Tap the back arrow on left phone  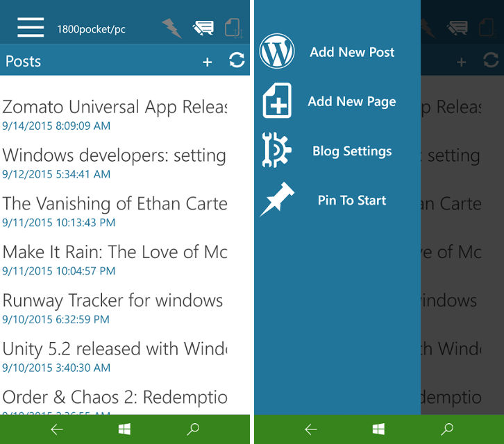coord(57,429)
